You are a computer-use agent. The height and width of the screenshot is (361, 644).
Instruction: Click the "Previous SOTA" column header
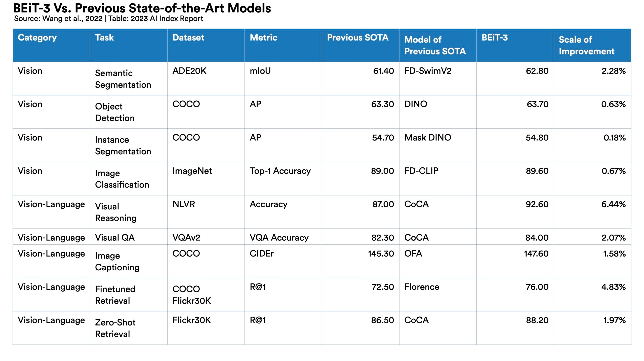(357, 38)
